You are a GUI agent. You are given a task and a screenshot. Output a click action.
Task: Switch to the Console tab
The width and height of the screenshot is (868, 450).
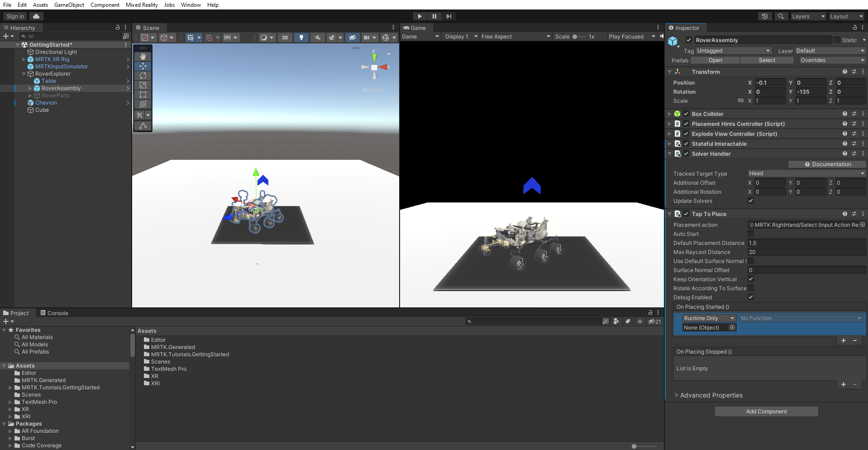tap(54, 313)
